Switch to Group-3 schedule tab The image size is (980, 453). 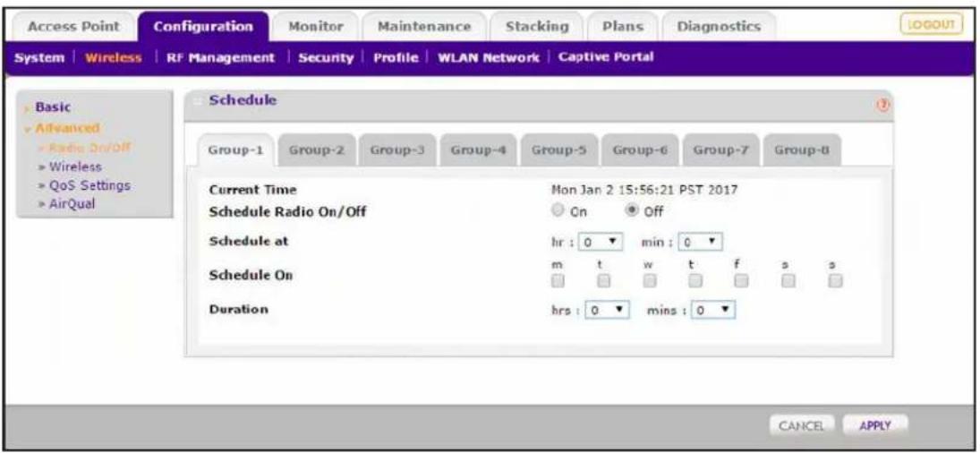tap(398, 150)
